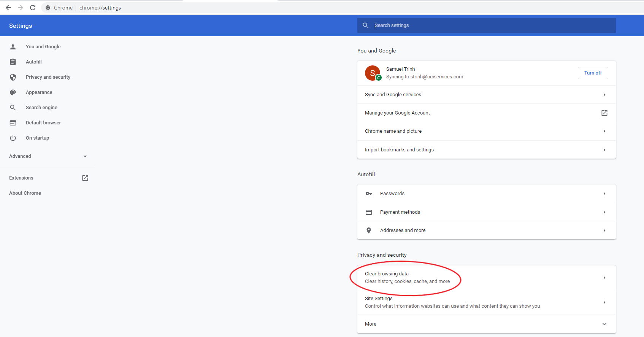Open the Extensions external link icon
The width and height of the screenshot is (644, 337).
[85, 178]
